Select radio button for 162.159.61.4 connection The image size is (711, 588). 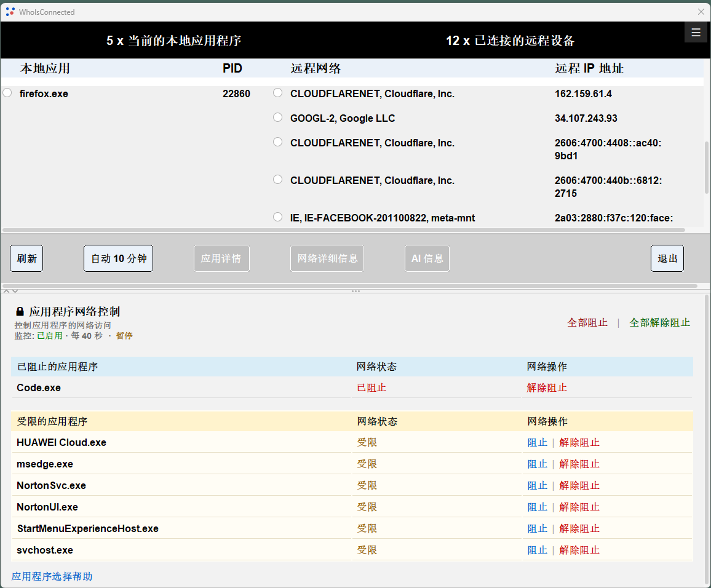click(278, 93)
